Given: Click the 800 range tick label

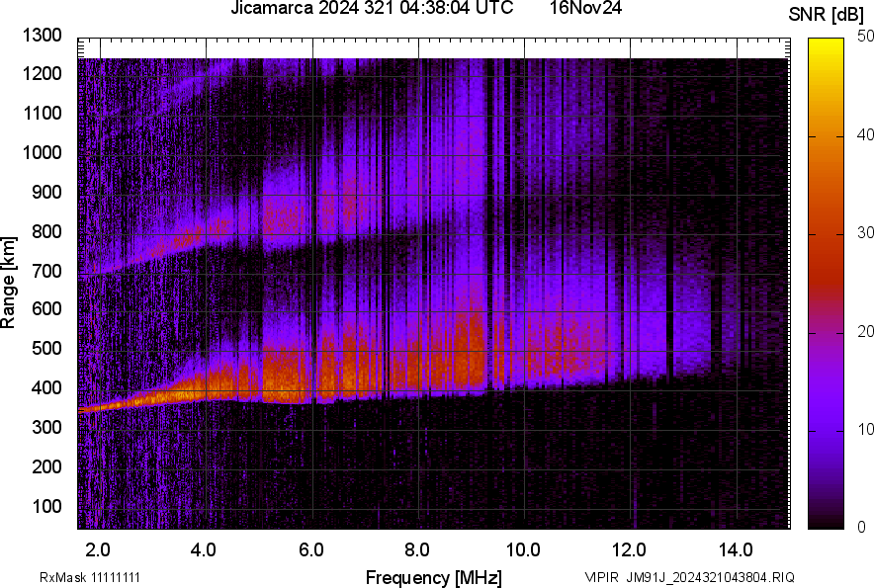Looking at the screenshot, I should coord(46,231).
